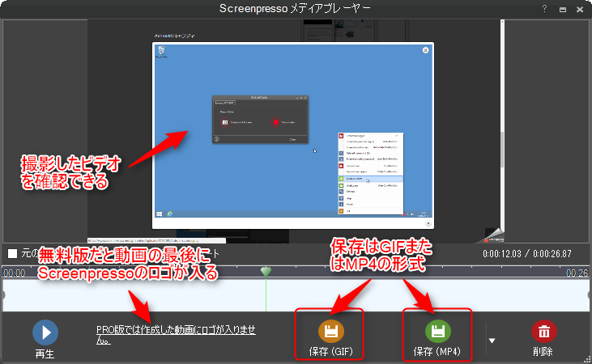Close the Screenpresso media player window
592x364 pixels.
pyautogui.click(x=580, y=9)
